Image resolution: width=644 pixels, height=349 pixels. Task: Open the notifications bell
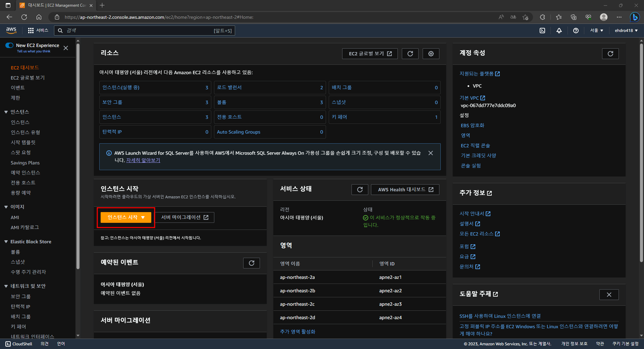click(559, 31)
